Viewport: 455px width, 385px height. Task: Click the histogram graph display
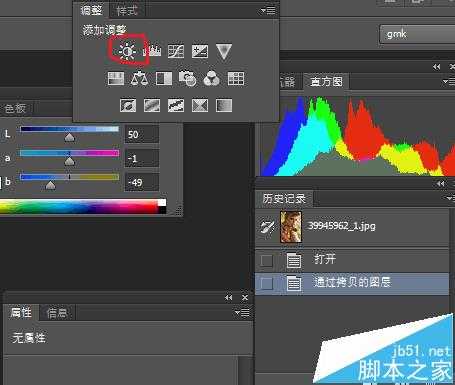(357, 136)
